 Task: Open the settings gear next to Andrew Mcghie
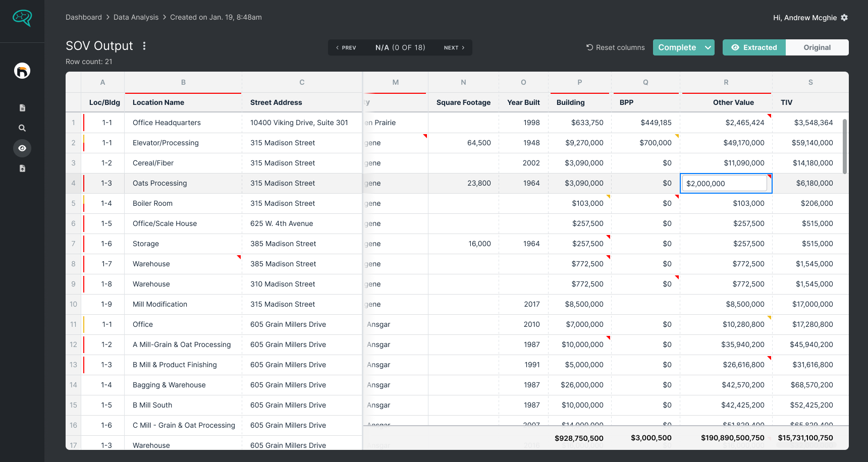tap(844, 18)
